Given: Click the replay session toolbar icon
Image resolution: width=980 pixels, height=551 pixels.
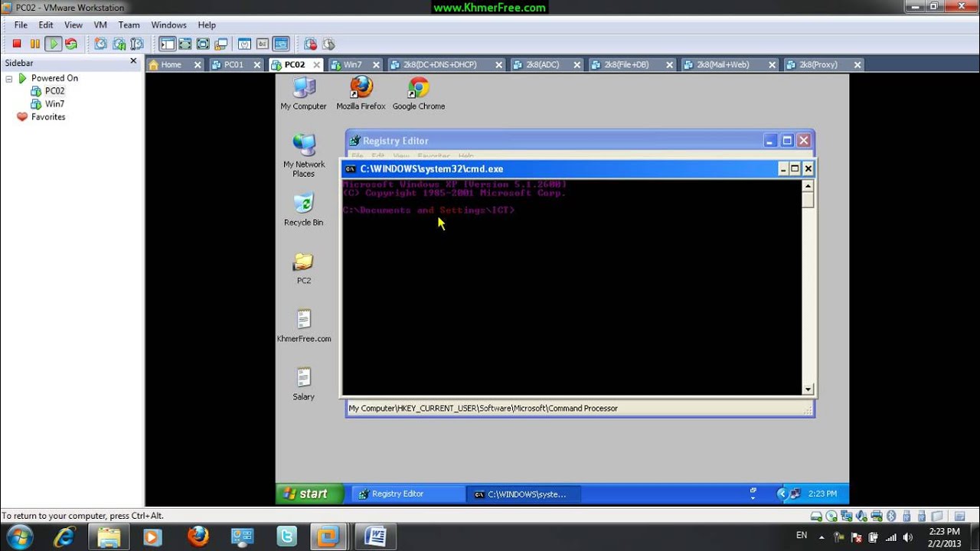Looking at the screenshot, I should point(328,44).
